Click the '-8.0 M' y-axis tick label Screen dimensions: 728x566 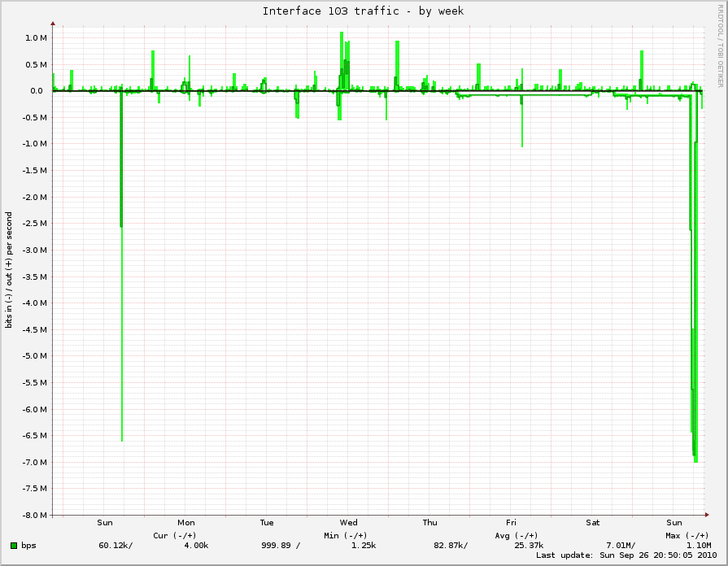(x=35, y=516)
